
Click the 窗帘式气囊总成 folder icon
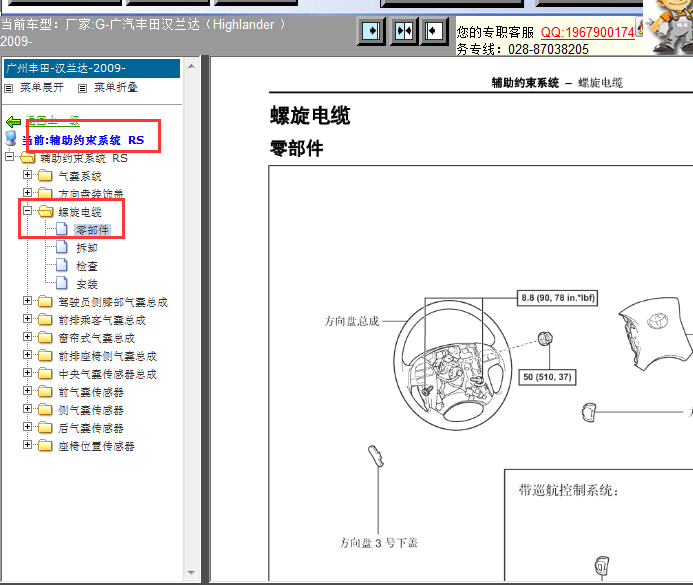[x=45, y=338]
